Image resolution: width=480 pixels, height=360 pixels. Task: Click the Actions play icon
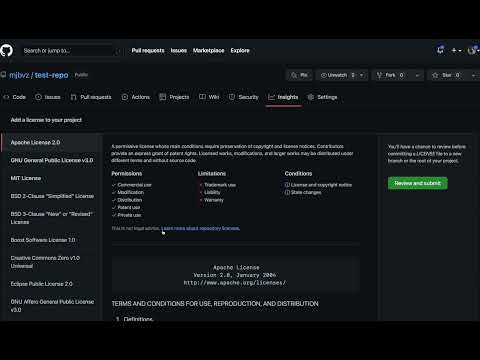pos(125,97)
